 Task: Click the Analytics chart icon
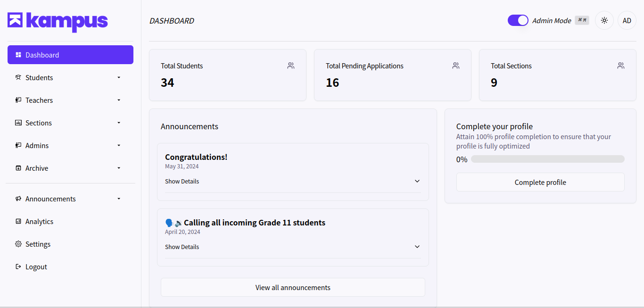[18, 221]
